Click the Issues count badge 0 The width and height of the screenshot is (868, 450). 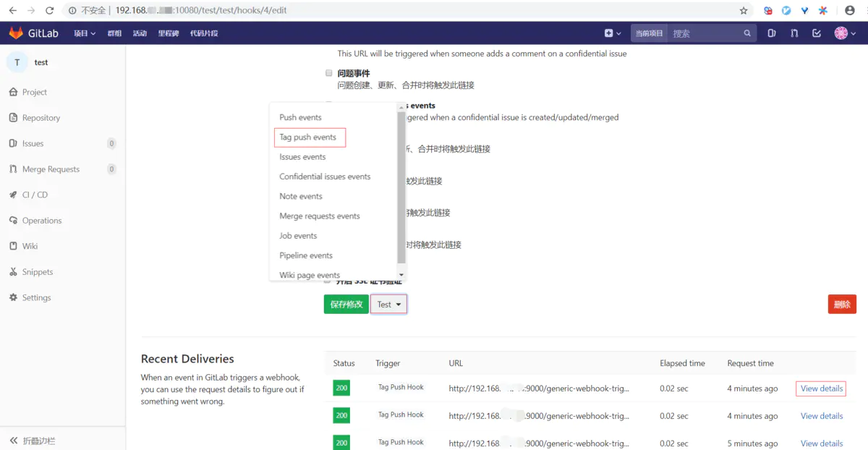click(111, 143)
